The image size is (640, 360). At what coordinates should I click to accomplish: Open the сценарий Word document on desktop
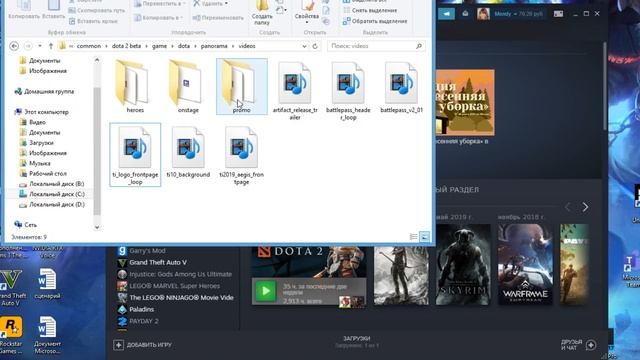[47, 284]
